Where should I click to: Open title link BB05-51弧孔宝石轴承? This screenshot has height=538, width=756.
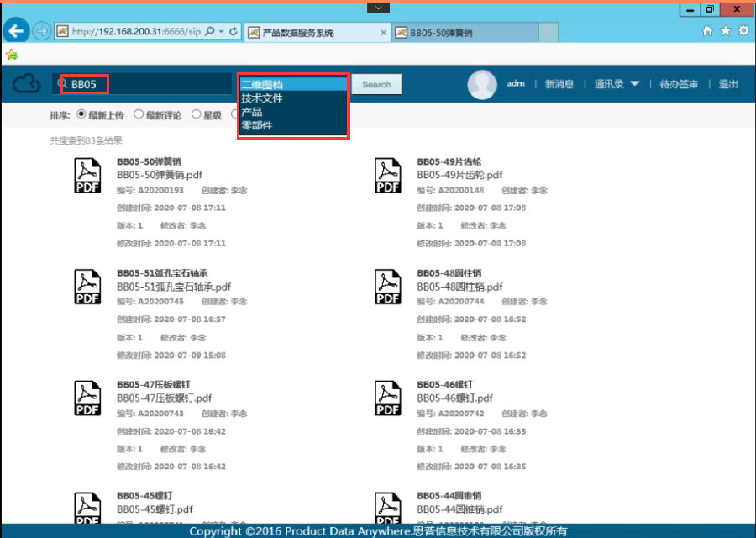[162, 273]
